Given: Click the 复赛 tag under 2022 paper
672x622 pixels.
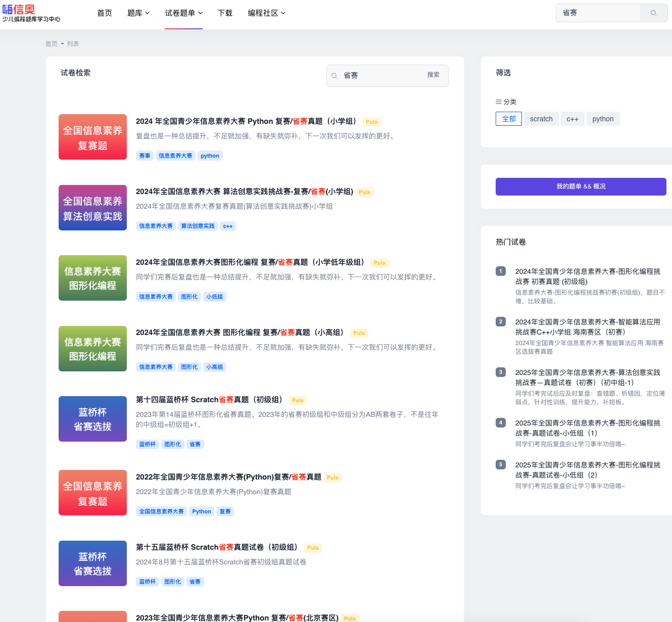Looking at the screenshot, I should click(225, 511).
